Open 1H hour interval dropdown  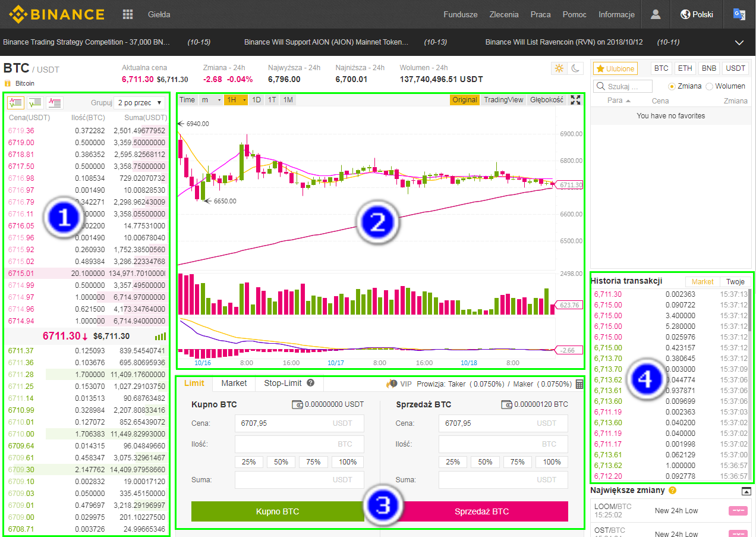pos(237,100)
